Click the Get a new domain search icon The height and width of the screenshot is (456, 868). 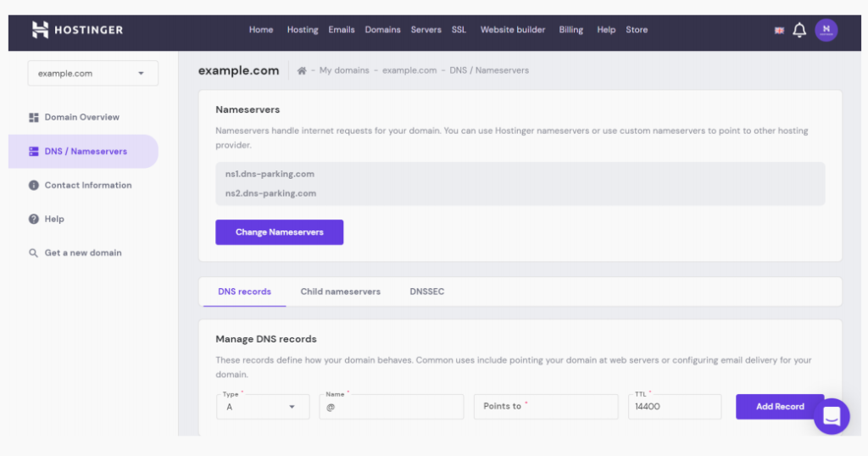tap(34, 253)
